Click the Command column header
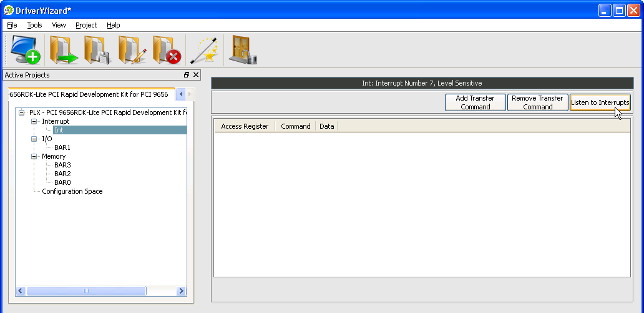This screenshot has width=644, height=313. 295,126
